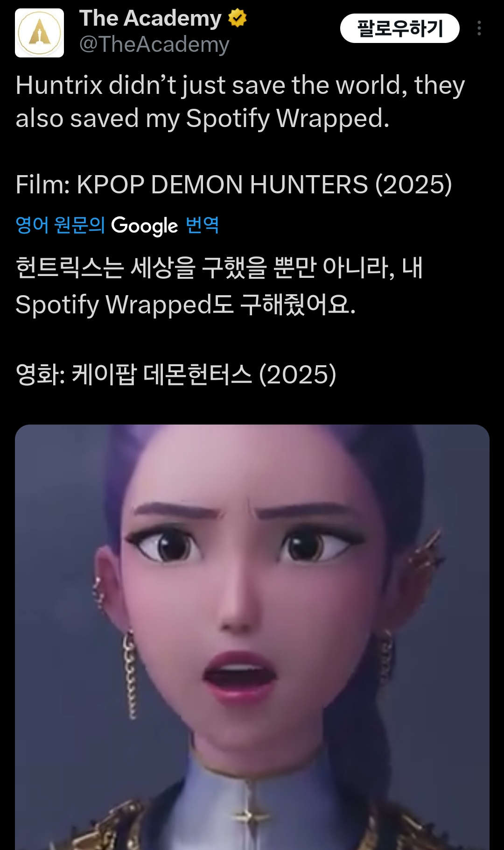Tap the 영어 원문의 translation source link
The image size is (504, 850).
60,225
